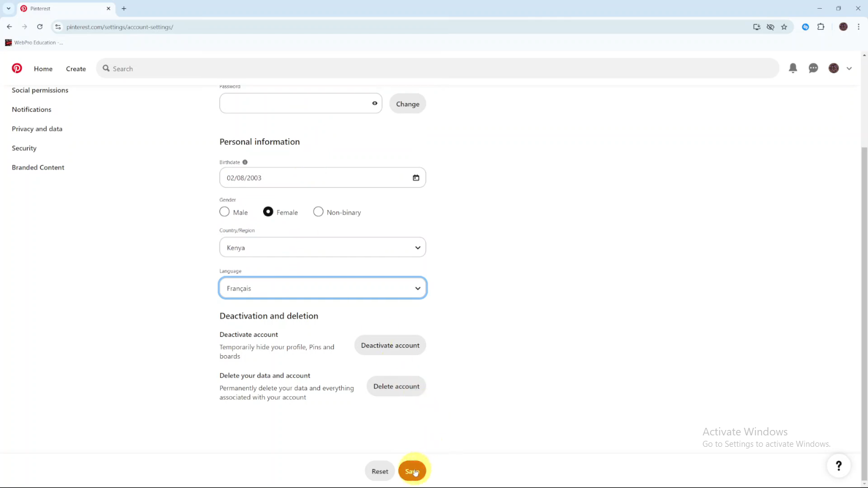Click the page vertical scrollbar
The width and height of the screenshot is (868, 488).
[x=864, y=314]
